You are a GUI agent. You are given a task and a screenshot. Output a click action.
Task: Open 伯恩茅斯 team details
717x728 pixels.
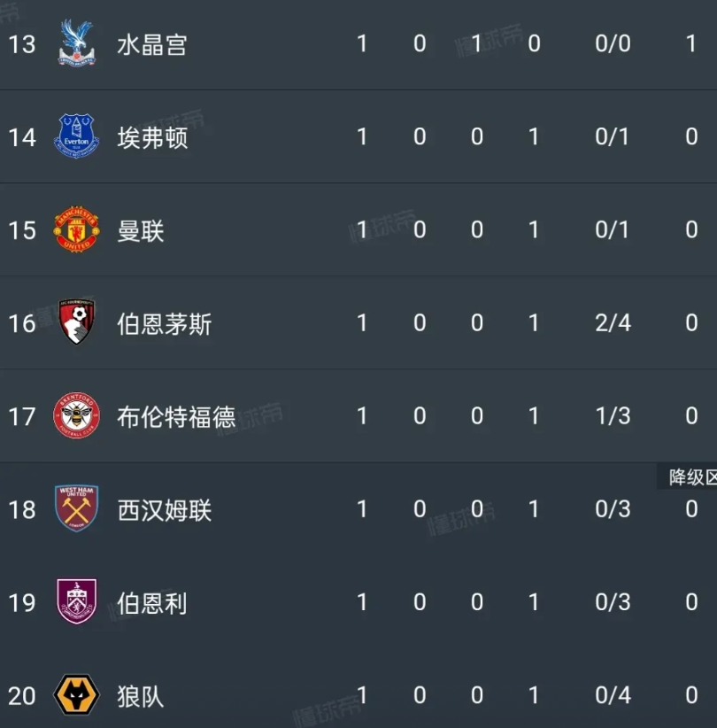[x=165, y=324]
